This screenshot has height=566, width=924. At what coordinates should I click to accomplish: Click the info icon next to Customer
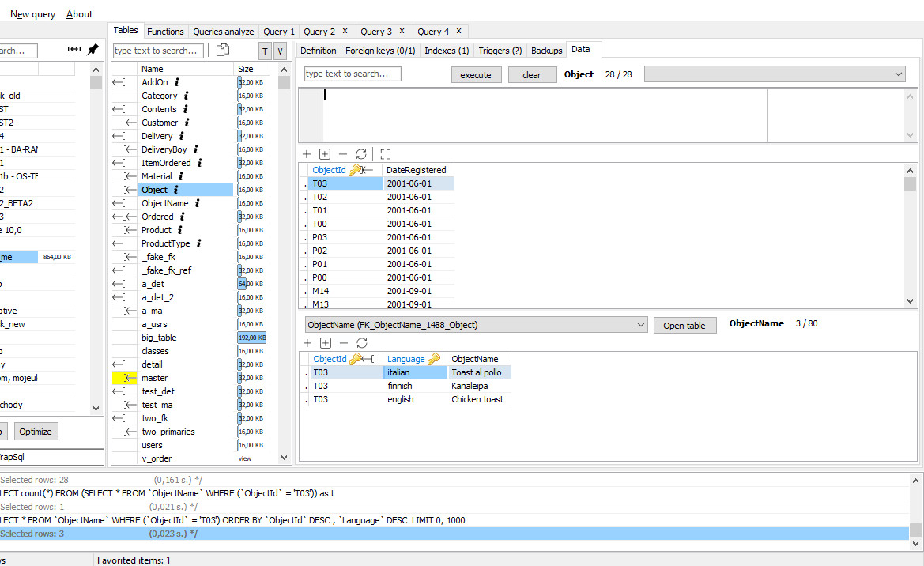coord(187,123)
